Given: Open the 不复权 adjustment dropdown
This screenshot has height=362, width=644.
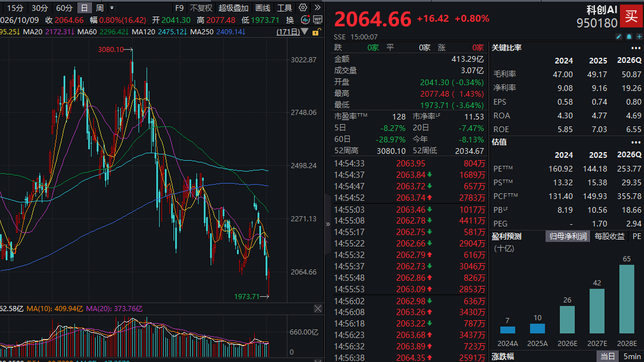Looking at the screenshot, I should [x=201, y=8].
